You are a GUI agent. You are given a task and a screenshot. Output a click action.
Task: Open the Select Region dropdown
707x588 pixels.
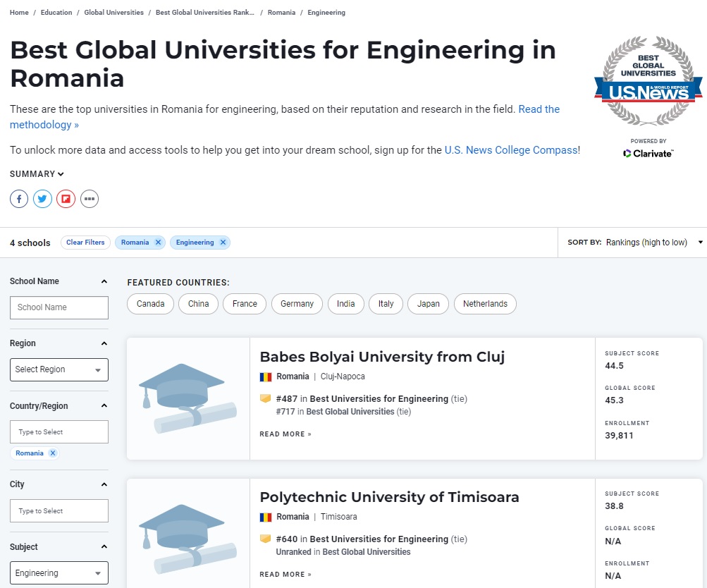pyautogui.click(x=59, y=369)
